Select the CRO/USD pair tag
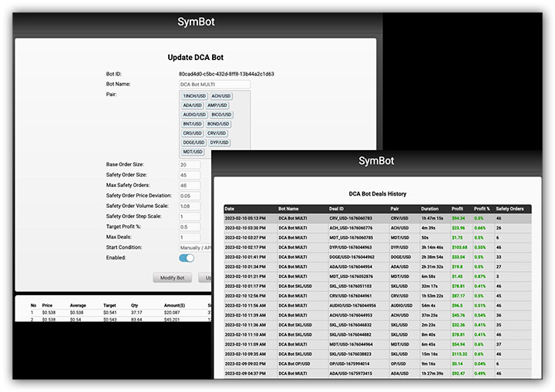 coord(192,133)
